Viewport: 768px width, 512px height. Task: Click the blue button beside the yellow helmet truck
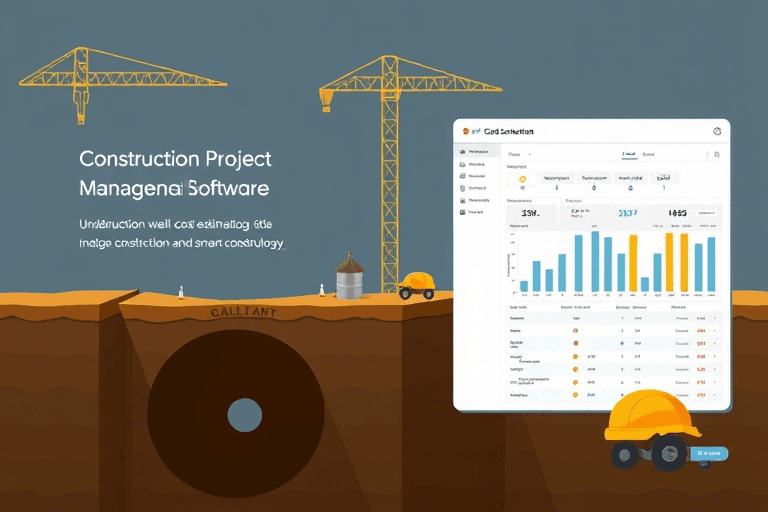point(709,453)
